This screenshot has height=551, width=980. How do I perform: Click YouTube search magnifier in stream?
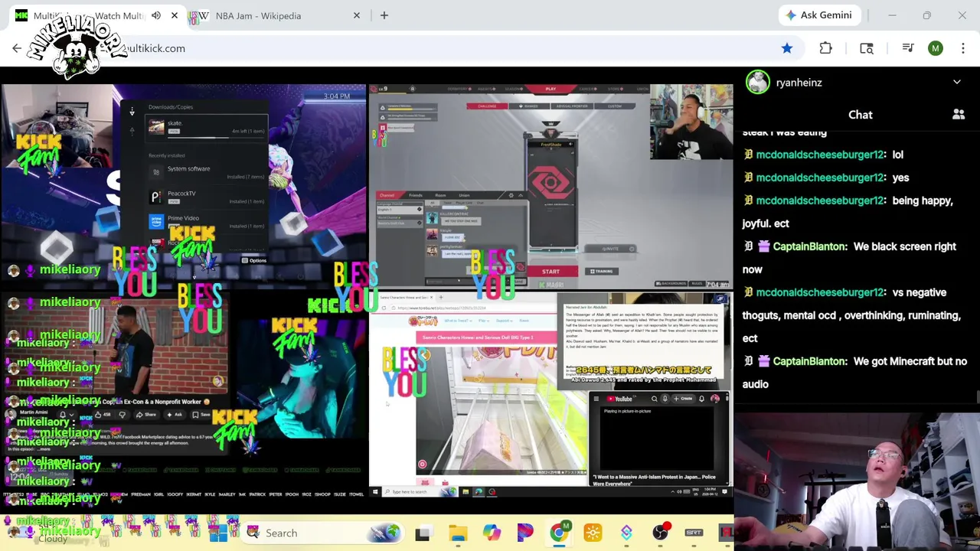[x=654, y=399]
